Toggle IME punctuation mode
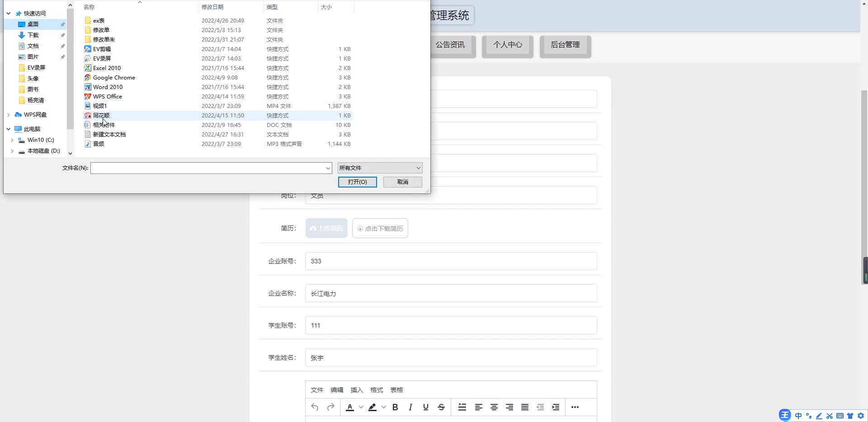This screenshot has width=868, height=422. click(809, 416)
